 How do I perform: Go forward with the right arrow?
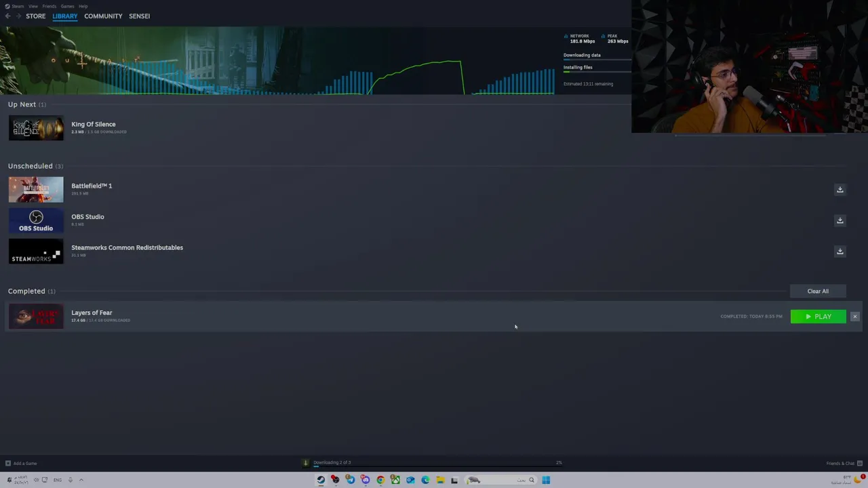coord(18,16)
